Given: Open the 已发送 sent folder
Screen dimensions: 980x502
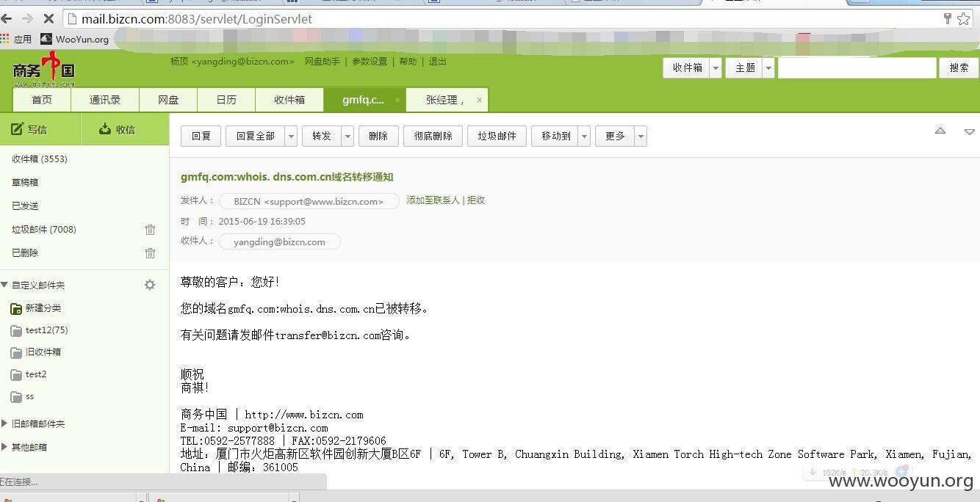Looking at the screenshot, I should coord(25,206).
